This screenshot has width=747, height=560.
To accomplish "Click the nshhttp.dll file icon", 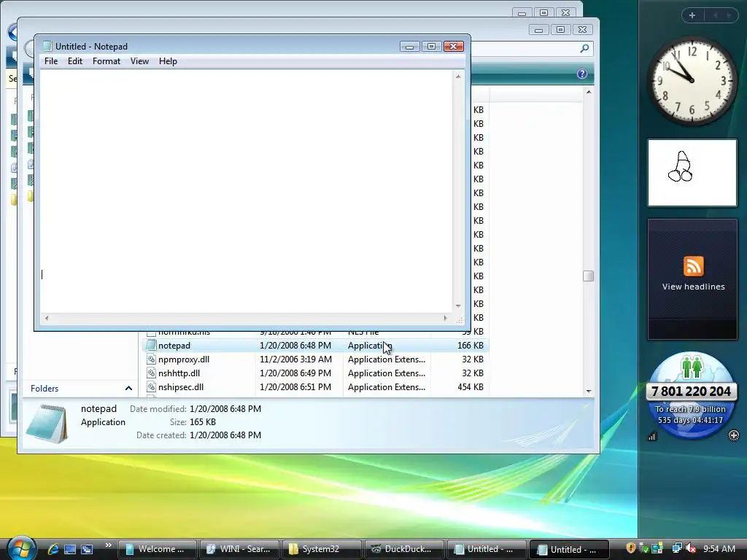I will pyautogui.click(x=151, y=373).
